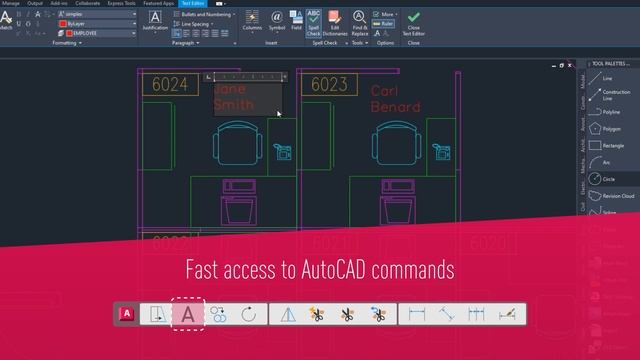
Task: Select the Construction Line tool
Action: [x=609, y=95]
